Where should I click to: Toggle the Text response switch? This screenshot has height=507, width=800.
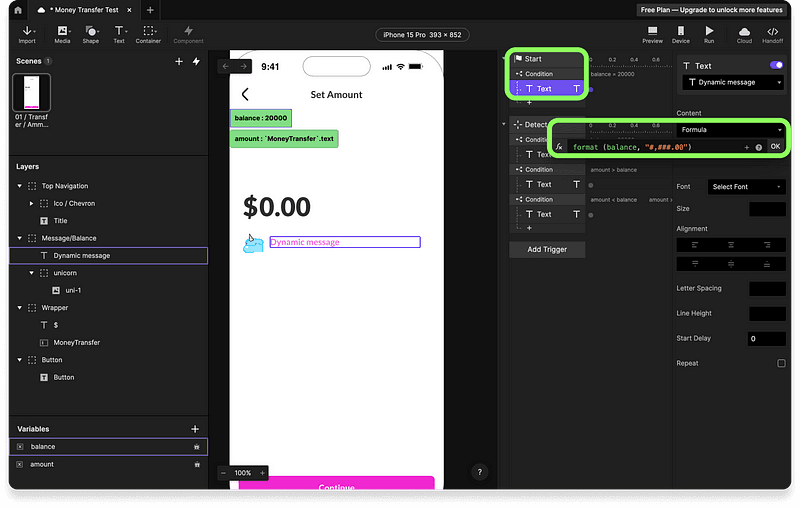(x=776, y=65)
